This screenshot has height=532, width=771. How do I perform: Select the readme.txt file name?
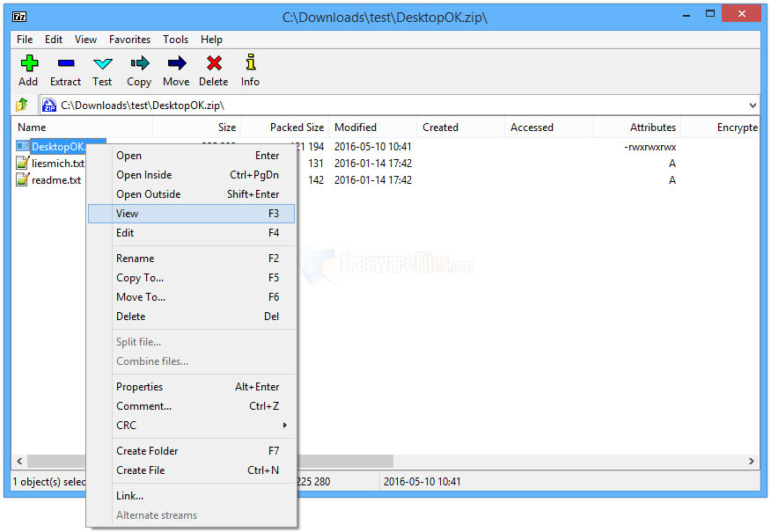pos(56,179)
